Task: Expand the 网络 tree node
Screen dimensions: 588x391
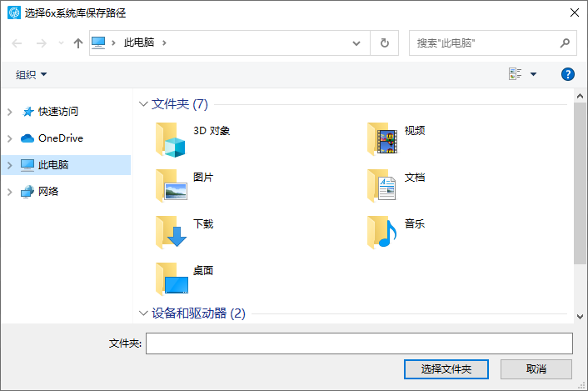Action: [10, 192]
